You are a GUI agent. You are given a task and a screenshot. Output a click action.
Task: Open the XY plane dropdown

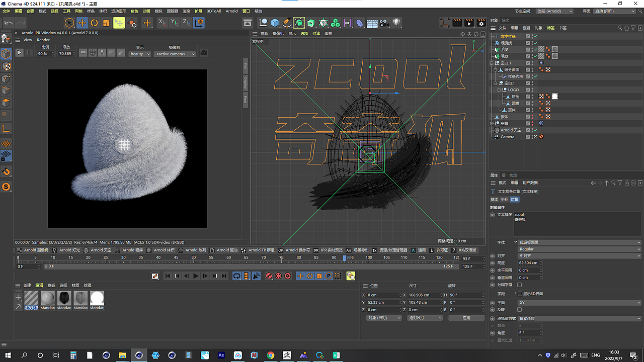point(580,303)
